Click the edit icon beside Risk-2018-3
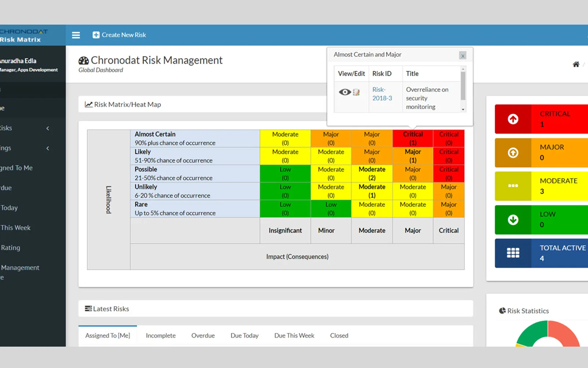The height and width of the screenshot is (368, 588). tap(356, 92)
